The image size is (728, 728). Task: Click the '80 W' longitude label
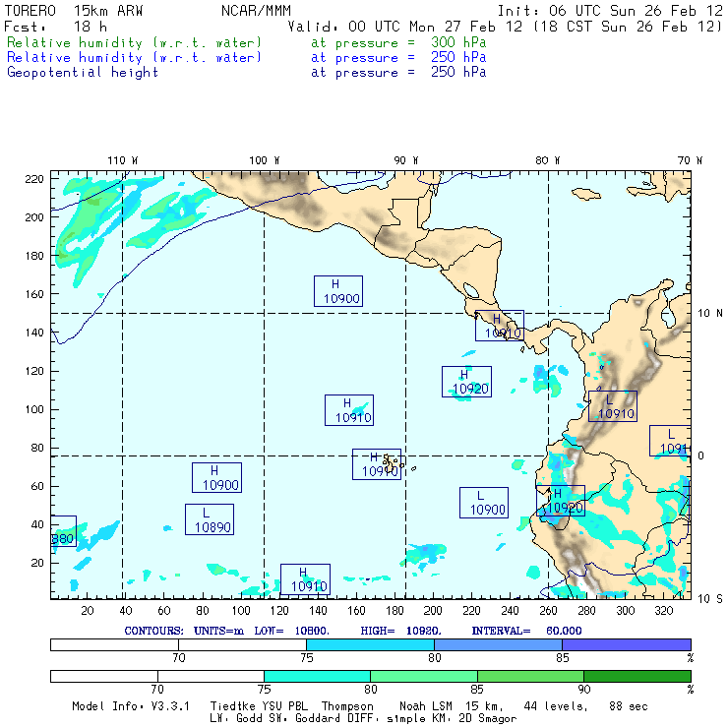(x=548, y=160)
